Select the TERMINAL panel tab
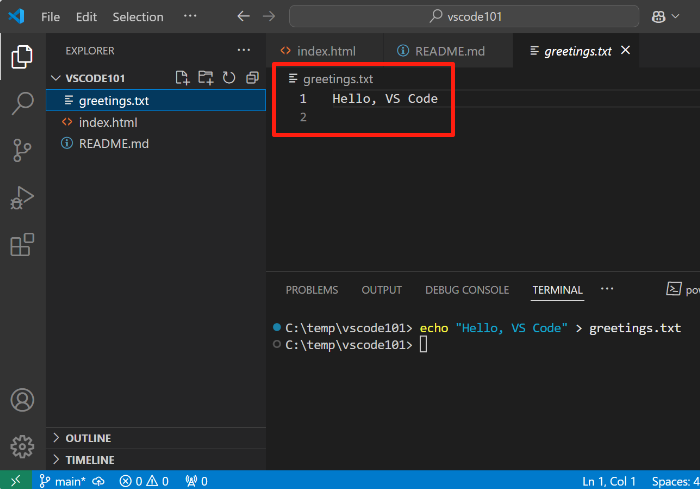Image resolution: width=700 pixels, height=489 pixels. point(557,290)
